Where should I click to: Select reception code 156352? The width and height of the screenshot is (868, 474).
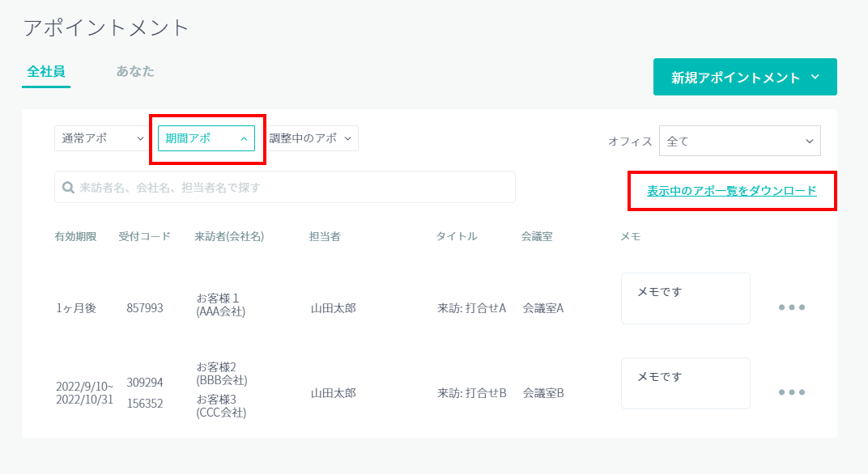[x=145, y=404]
